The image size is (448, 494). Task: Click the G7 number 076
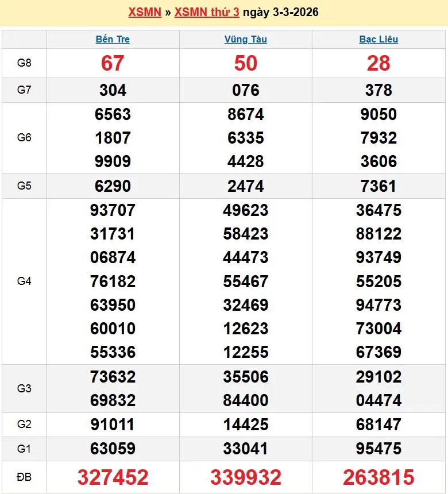click(246, 90)
